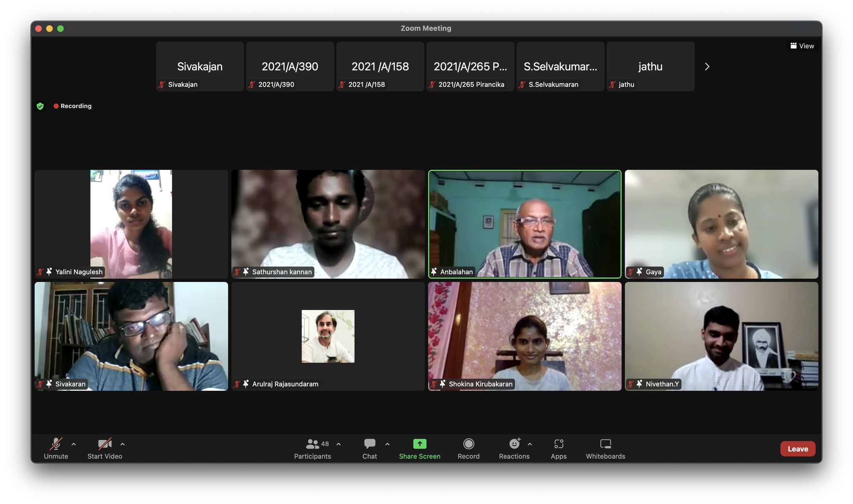Screen dimensions: 853x504
Task: Select the Sivakajan participant tile
Action: (200, 66)
